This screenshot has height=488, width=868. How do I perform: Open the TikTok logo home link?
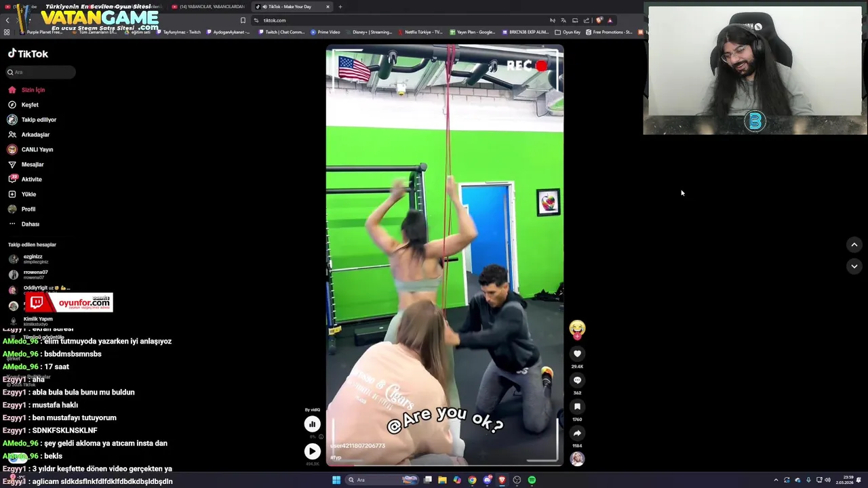click(x=28, y=54)
